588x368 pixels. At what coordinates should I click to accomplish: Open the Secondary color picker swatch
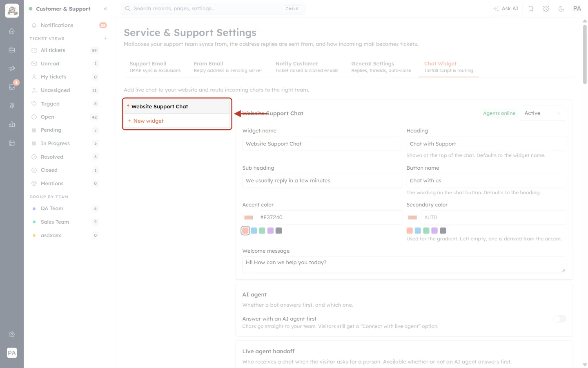(413, 218)
